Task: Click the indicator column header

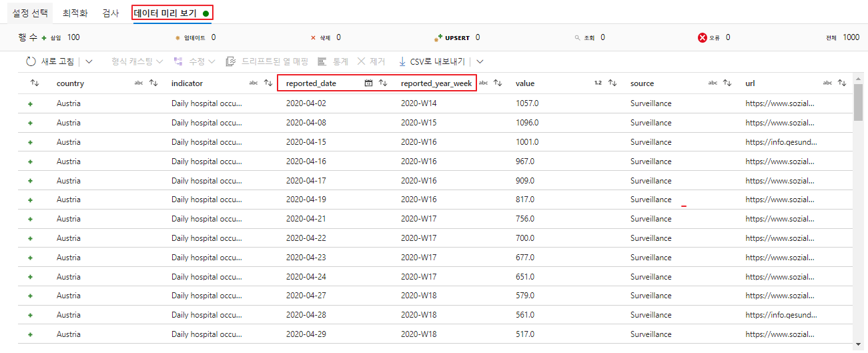Action: tap(187, 83)
